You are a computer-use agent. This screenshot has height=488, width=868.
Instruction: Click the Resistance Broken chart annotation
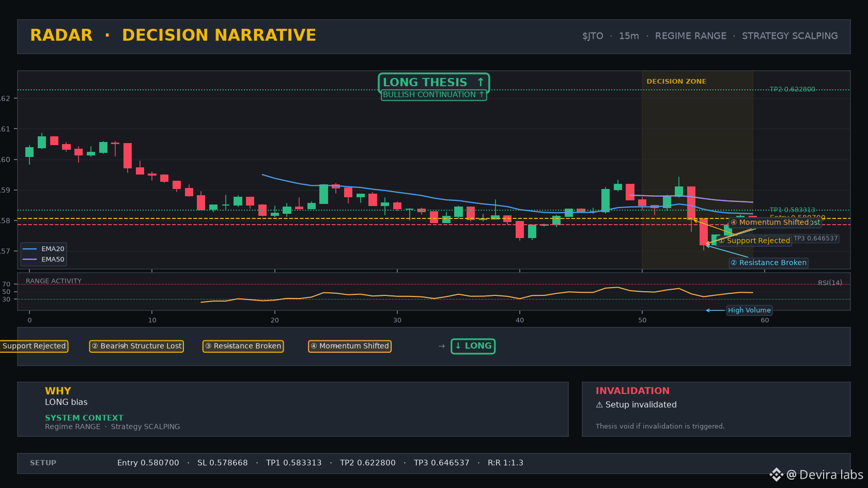pyautogui.click(x=768, y=263)
